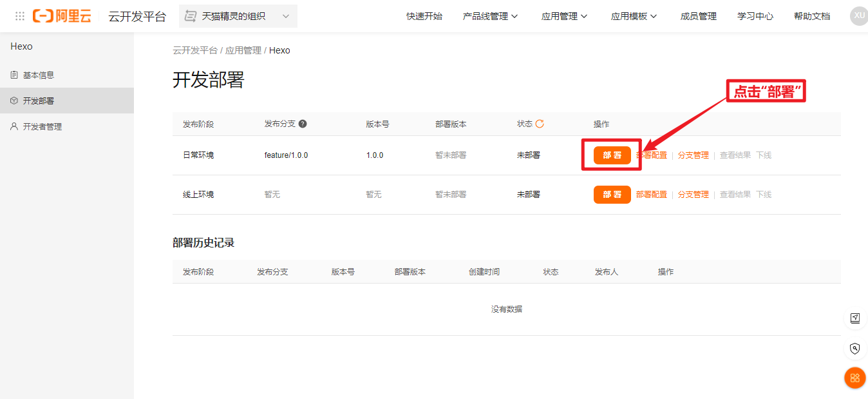Click the 开发部署 cube icon in sidebar
This screenshot has height=399, width=868.
click(14, 101)
